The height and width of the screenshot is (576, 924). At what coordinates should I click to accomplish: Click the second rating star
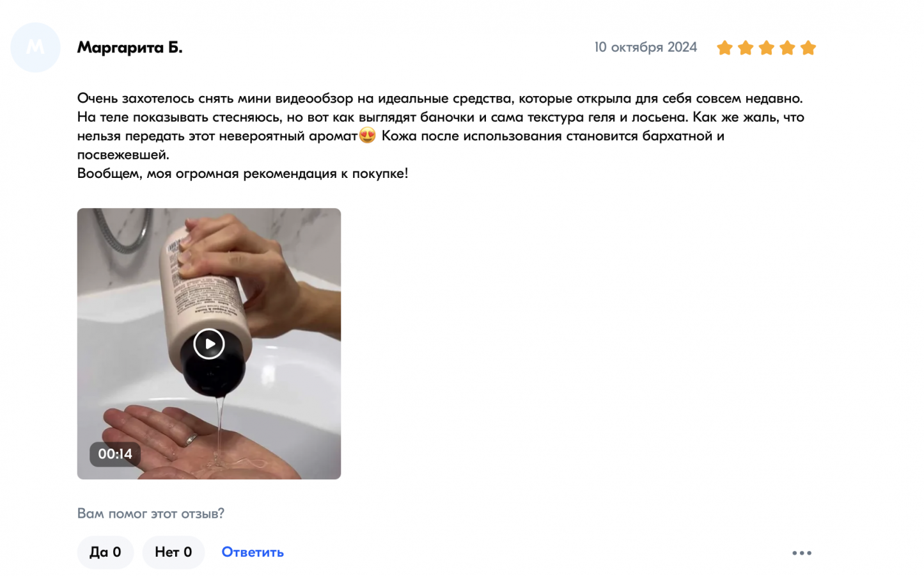pos(746,48)
